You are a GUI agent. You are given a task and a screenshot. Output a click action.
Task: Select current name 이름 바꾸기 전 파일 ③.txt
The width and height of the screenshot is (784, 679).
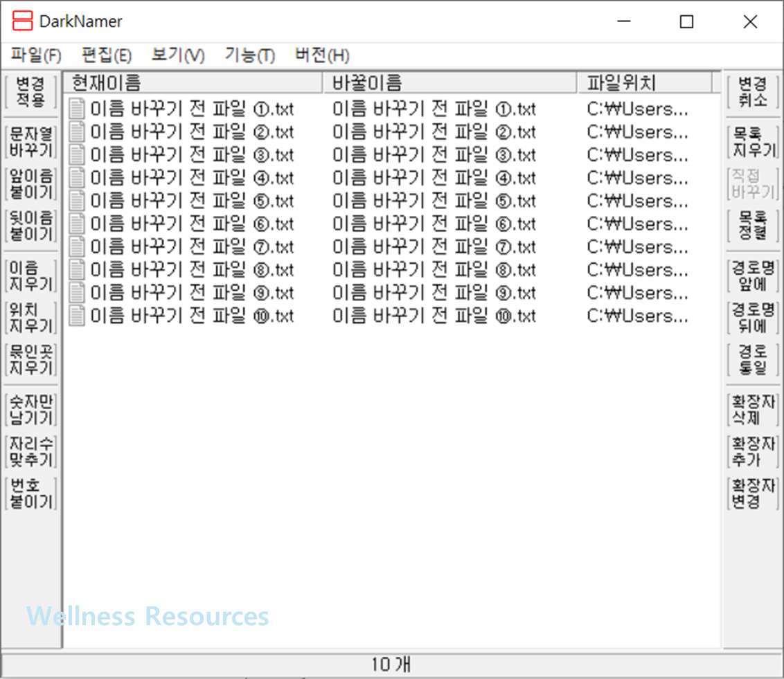tap(192, 154)
